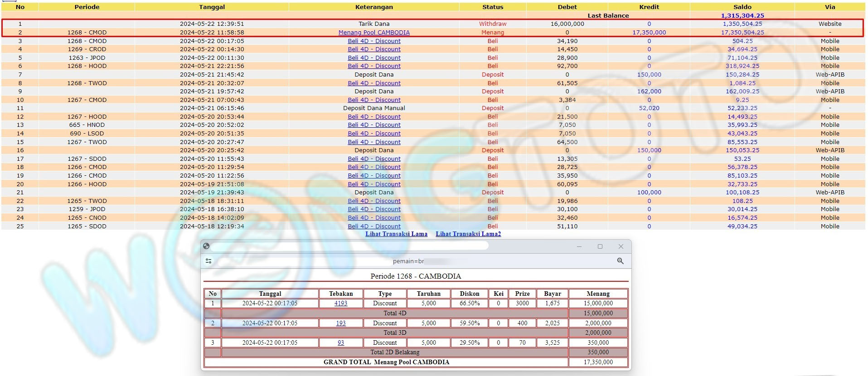
Task: Open the Menang Pool CAMBODIA link
Action: [x=374, y=33]
